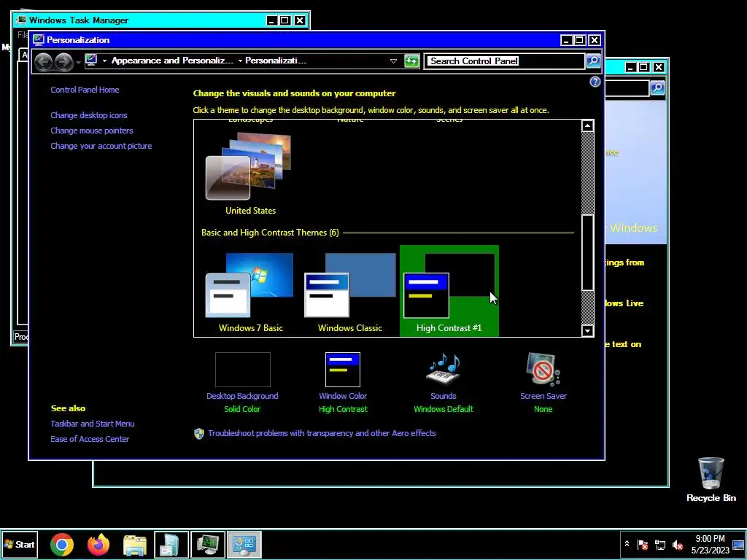Click the theme list scroll down arrow
The width and height of the screenshot is (747, 560).
pos(587,330)
